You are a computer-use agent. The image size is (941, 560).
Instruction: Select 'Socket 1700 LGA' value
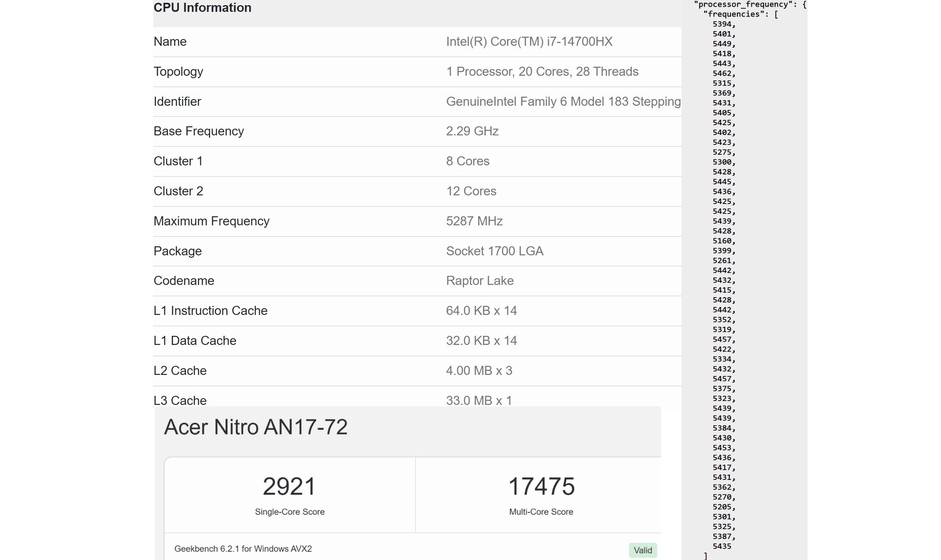click(x=495, y=251)
